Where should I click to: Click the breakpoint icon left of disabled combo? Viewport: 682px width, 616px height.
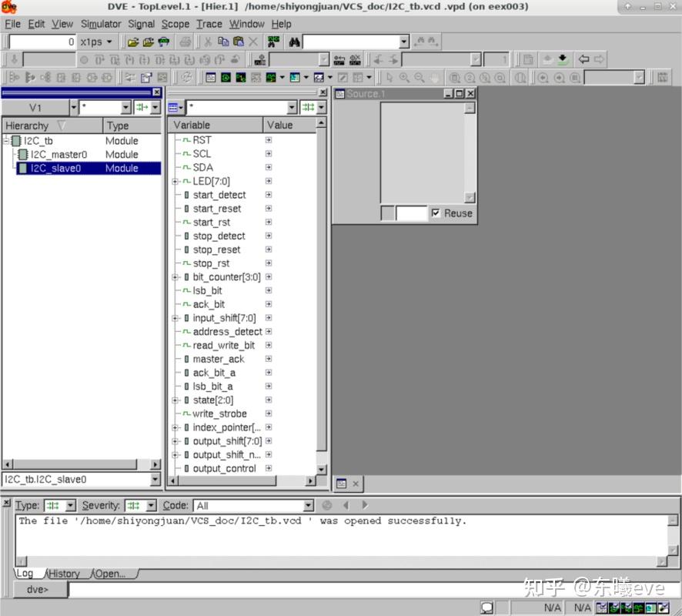pyautogui.click(x=260, y=59)
